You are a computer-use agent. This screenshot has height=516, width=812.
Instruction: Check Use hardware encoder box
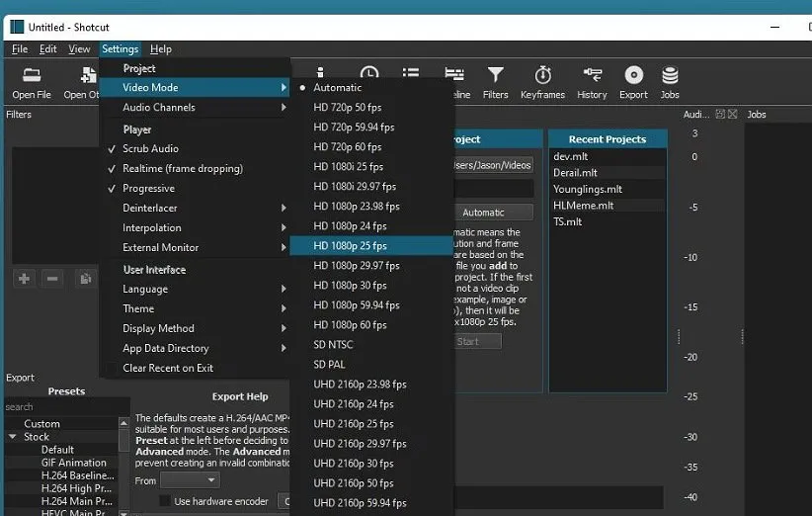click(x=165, y=501)
